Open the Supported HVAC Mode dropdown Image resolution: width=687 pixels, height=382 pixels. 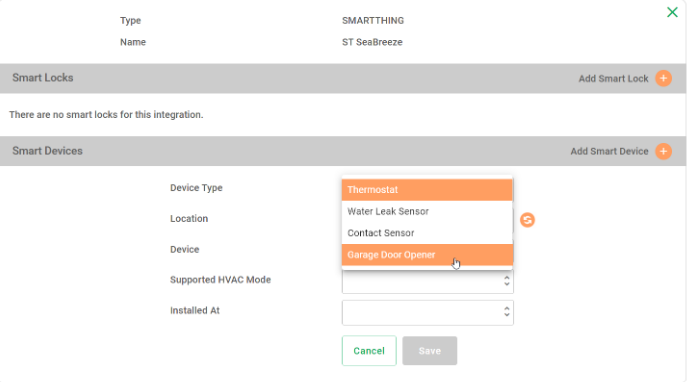[428, 281]
